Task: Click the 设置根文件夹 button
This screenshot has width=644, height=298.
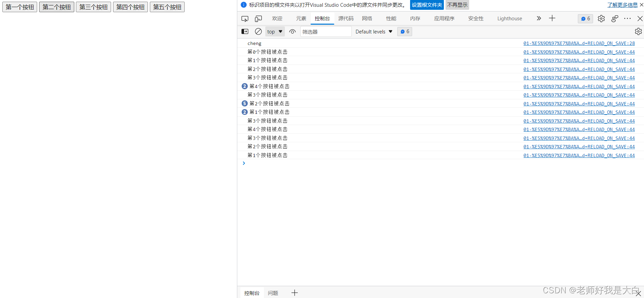Action: (427, 5)
